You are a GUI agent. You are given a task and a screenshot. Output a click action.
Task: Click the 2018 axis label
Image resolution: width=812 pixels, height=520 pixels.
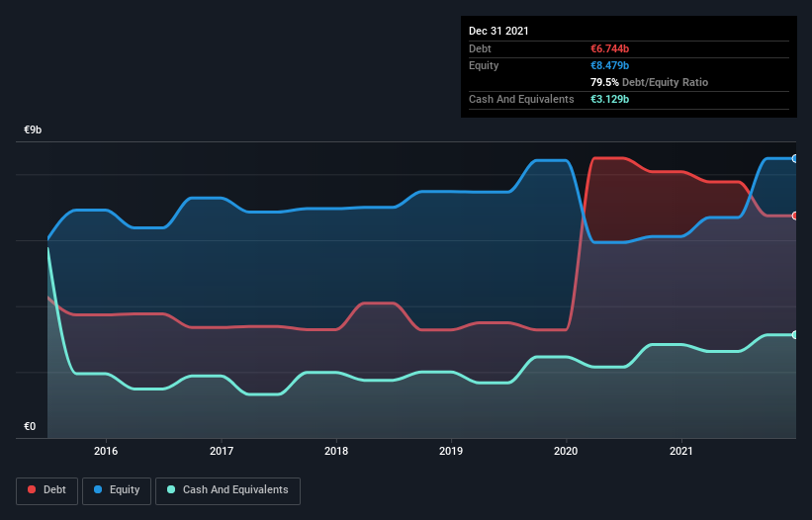(336, 451)
